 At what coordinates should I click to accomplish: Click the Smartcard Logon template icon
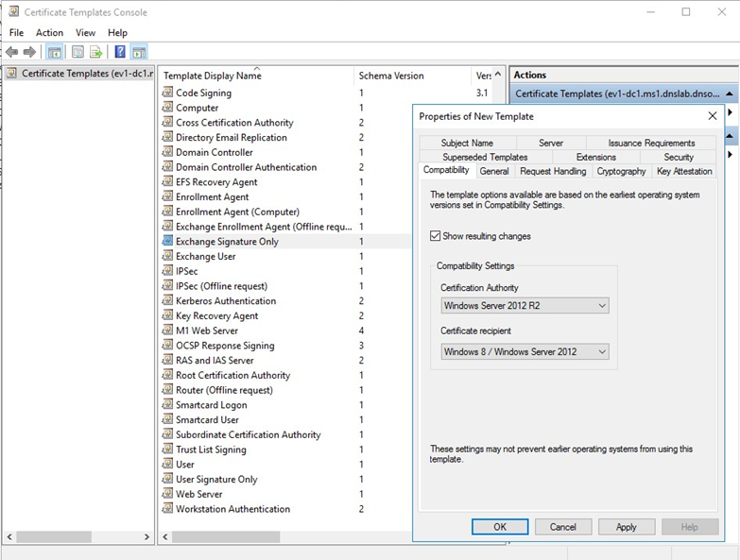click(x=167, y=404)
